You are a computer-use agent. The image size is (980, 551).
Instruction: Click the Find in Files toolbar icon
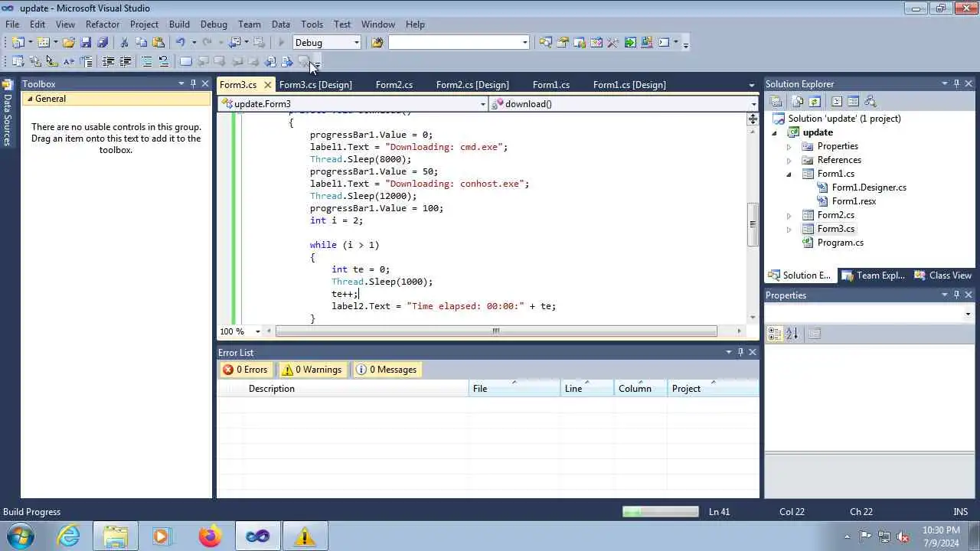tap(377, 43)
